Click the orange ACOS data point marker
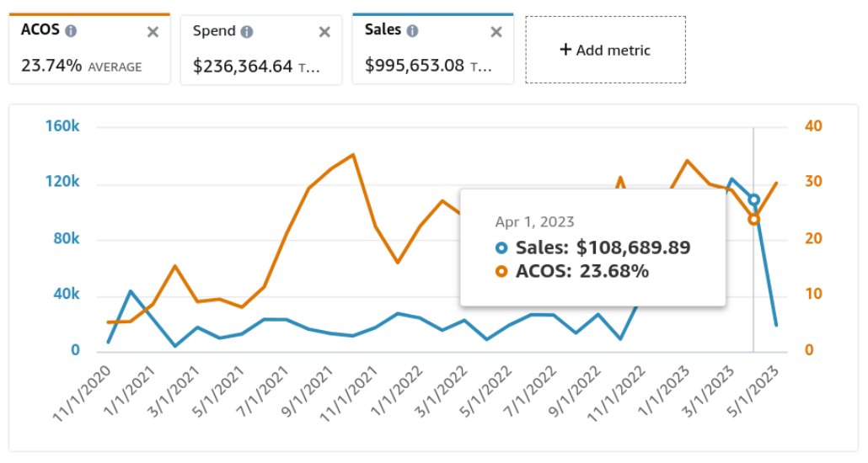868x463 pixels. coord(753,219)
